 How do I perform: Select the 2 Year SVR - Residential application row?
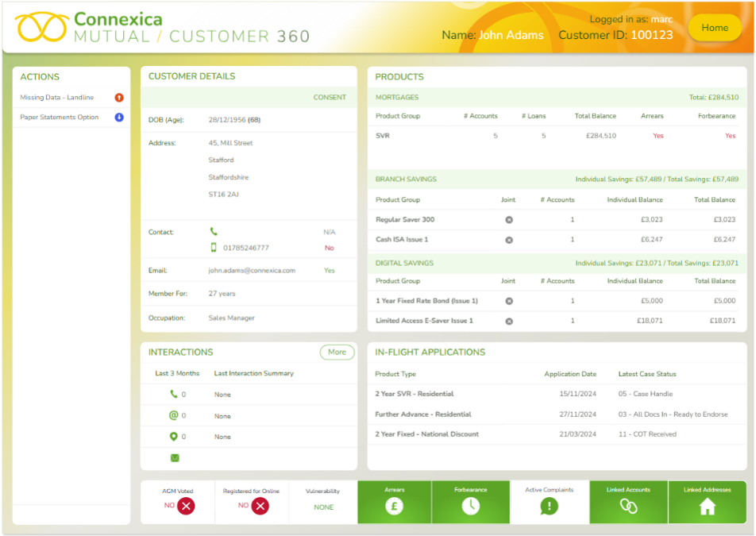(557, 394)
